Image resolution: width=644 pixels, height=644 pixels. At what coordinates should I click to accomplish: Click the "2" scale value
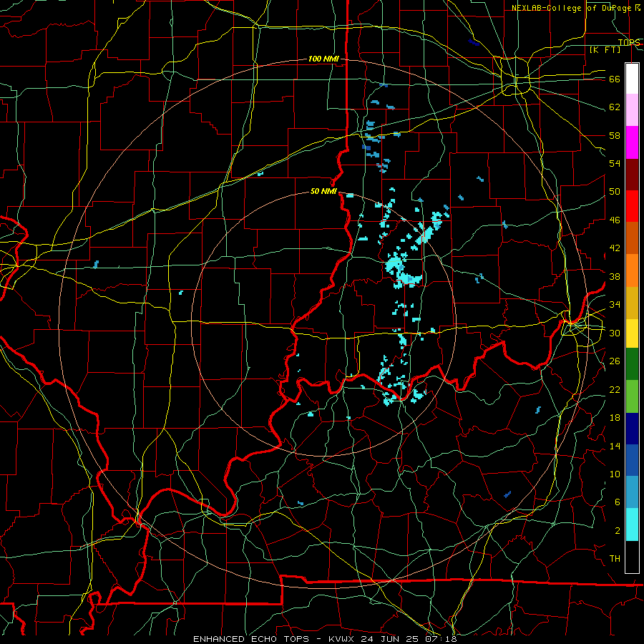pyautogui.click(x=618, y=531)
